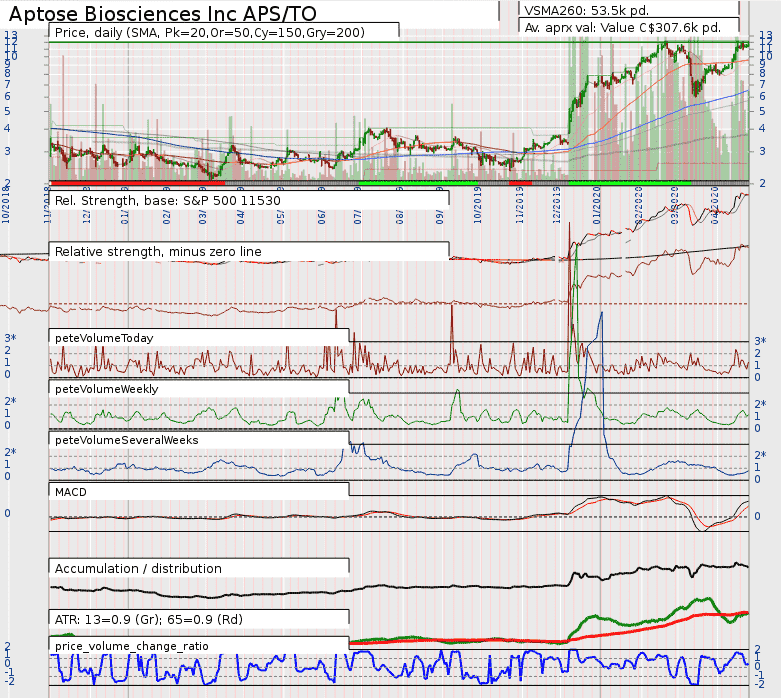Screen dimensions: 781x698
Task: Click the 05/ month label on date axis
Action: coord(280,217)
